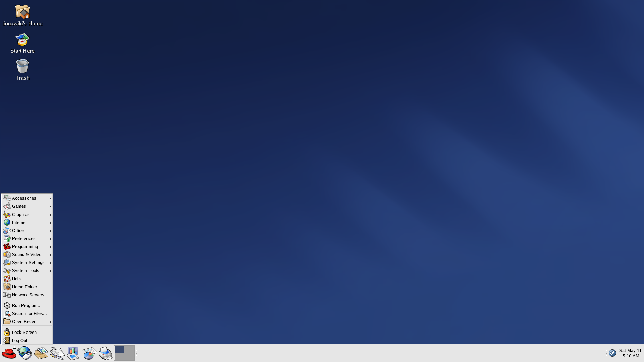Select Search for Files menu option

[26, 313]
